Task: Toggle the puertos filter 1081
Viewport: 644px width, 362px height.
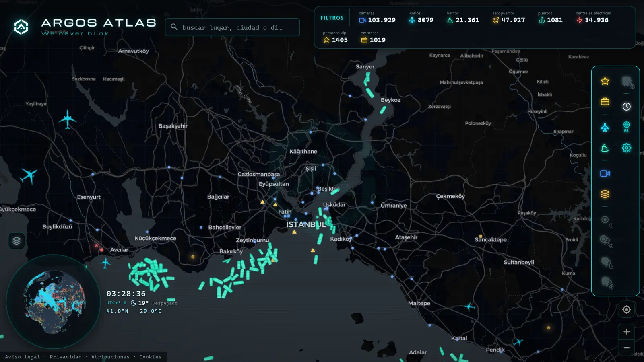Action: coord(550,17)
